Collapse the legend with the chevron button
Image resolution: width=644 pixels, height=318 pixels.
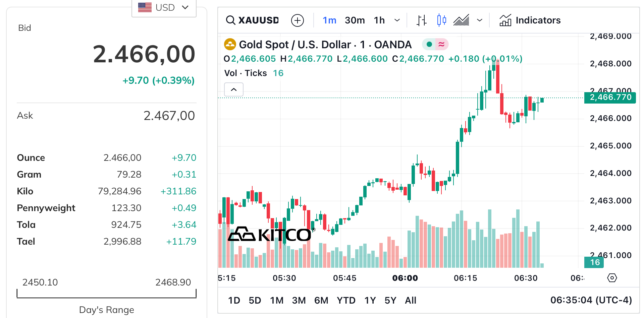point(234,89)
